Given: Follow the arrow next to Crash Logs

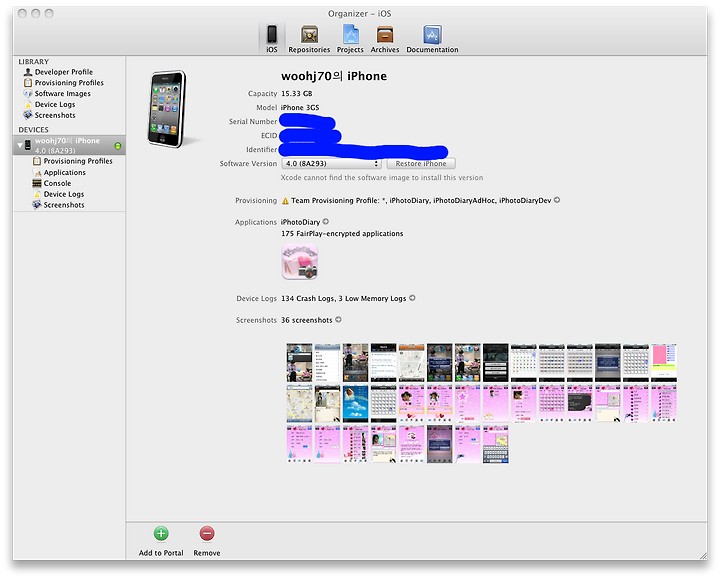Looking at the screenshot, I should point(412,298).
